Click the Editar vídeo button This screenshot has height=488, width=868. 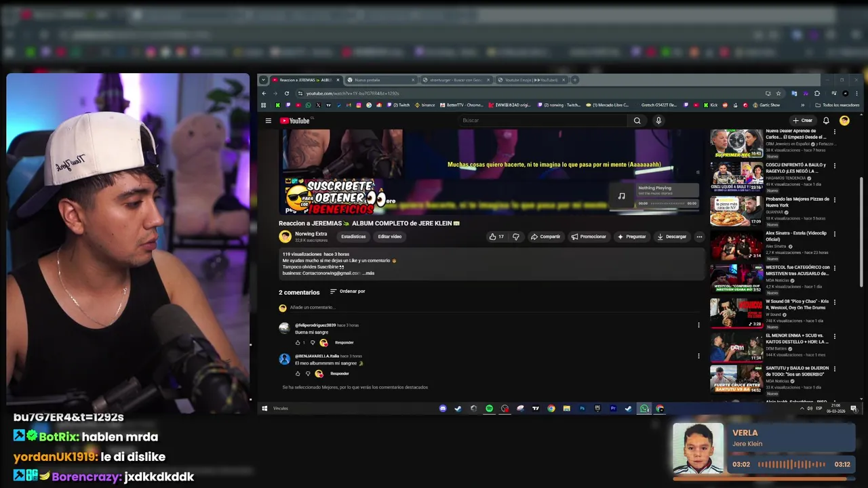[390, 237]
